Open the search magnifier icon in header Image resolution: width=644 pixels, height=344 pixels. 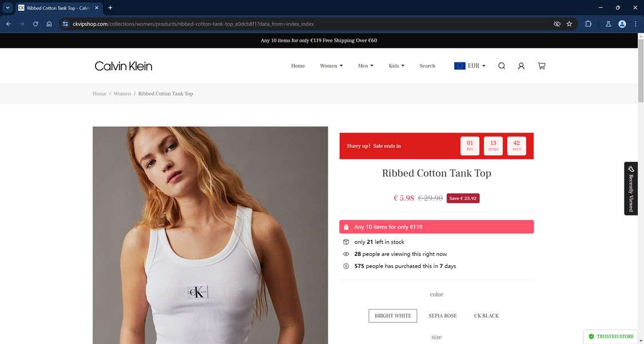pyautogui.click(x=502, y=66)
